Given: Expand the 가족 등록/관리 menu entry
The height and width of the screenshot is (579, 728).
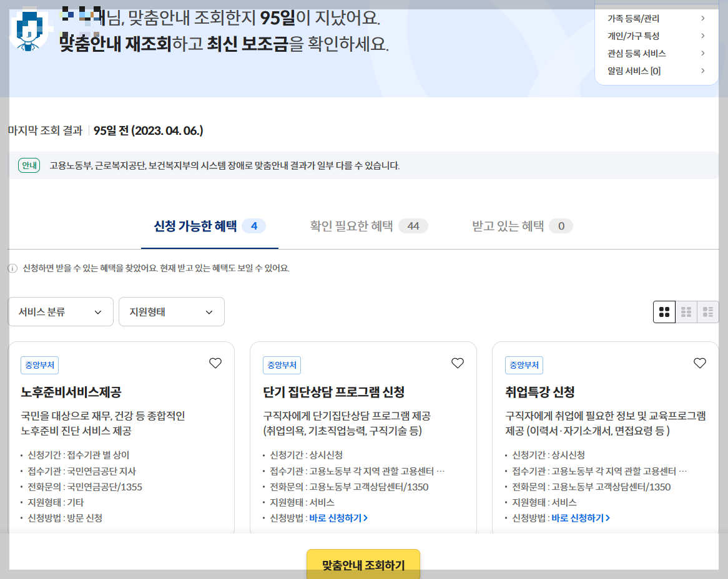Looking at the screenshot, I should click(x=654, y=18).
